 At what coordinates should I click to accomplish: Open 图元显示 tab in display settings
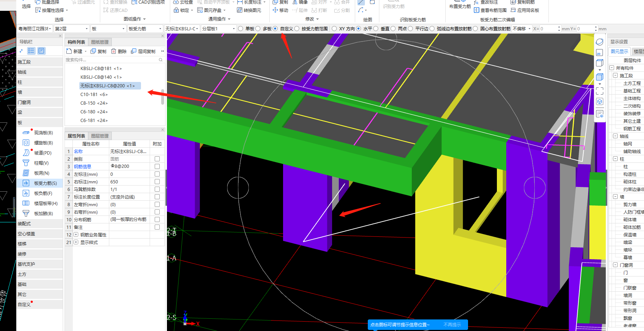tap(619, 51)
